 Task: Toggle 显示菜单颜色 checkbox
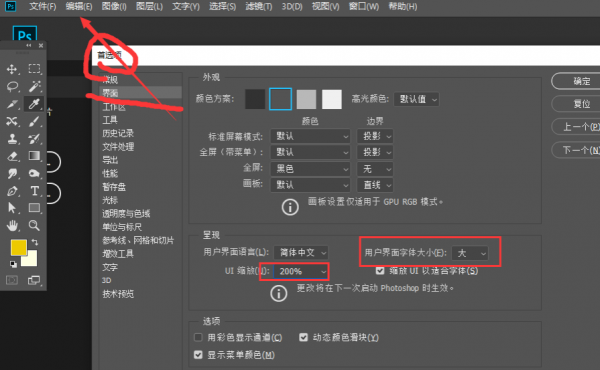tap(198, 355)
